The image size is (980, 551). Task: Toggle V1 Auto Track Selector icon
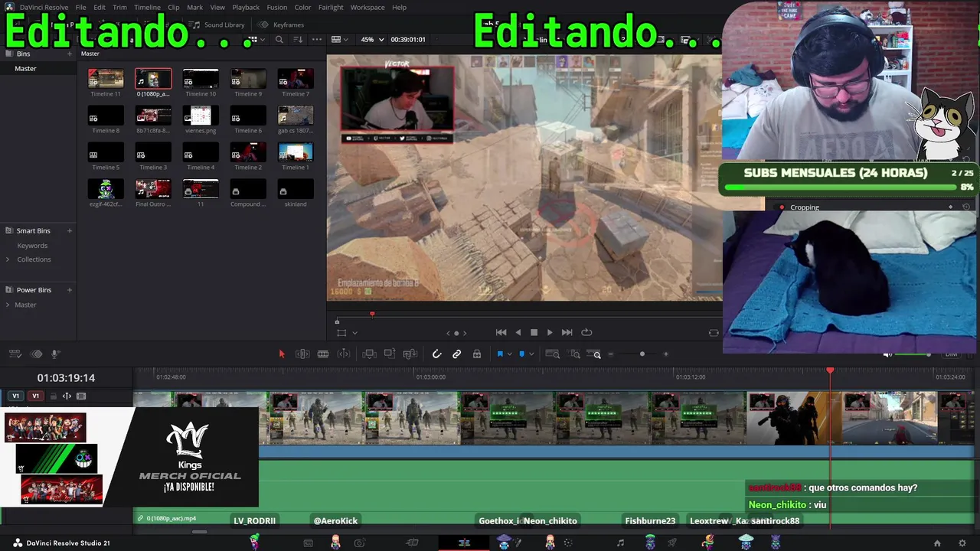[x=67, y=396]
